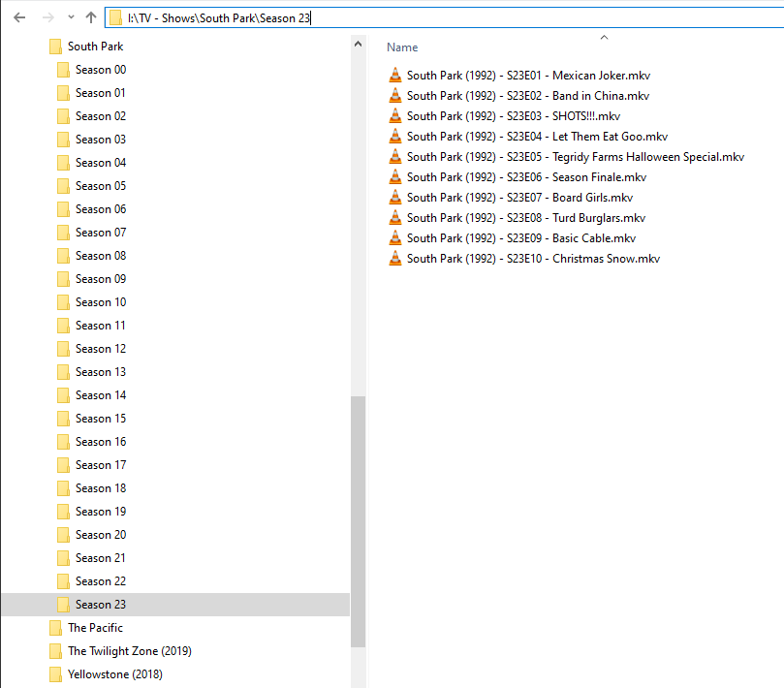Select file name S23E08 - Turd Burglars.mkv
The width and height of the screenshot is (784, 688).
click(x=526, y=218)
